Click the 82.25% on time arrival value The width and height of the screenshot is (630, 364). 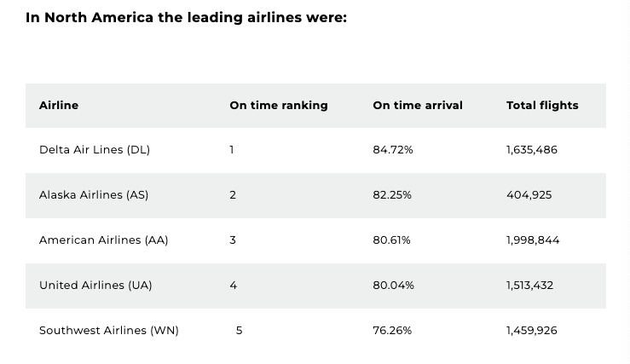[x=392, y=195]
